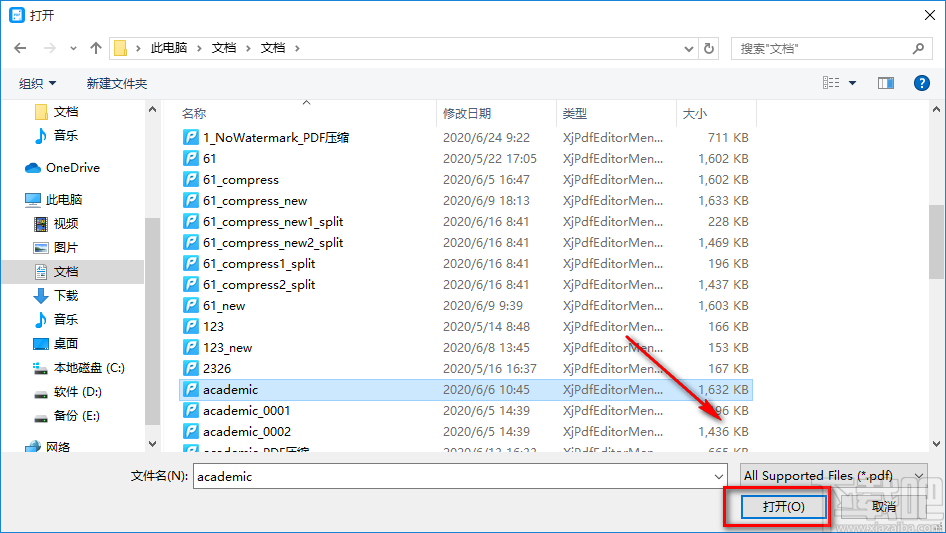Open the top 音乐 folder in sidebar
Viewport: 946px width, 533px height.
pos(56,135)
